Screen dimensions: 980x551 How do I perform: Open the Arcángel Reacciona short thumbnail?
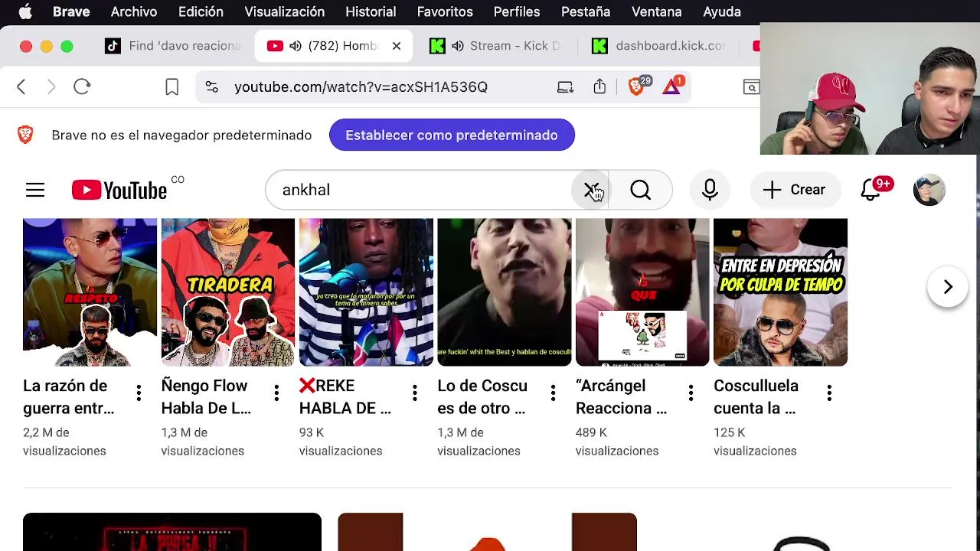click(x=642, y=292)
